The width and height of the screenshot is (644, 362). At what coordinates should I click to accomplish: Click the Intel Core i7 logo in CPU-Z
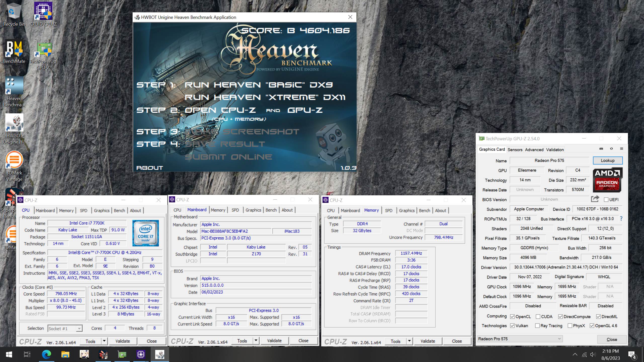click(145, 233)
